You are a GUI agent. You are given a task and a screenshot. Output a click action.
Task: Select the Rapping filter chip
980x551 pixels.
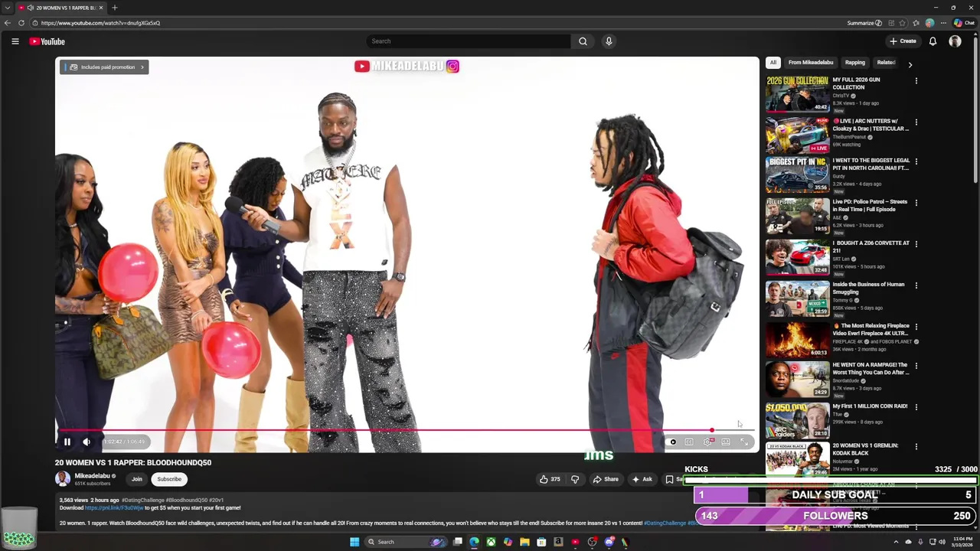coord(855,63)
